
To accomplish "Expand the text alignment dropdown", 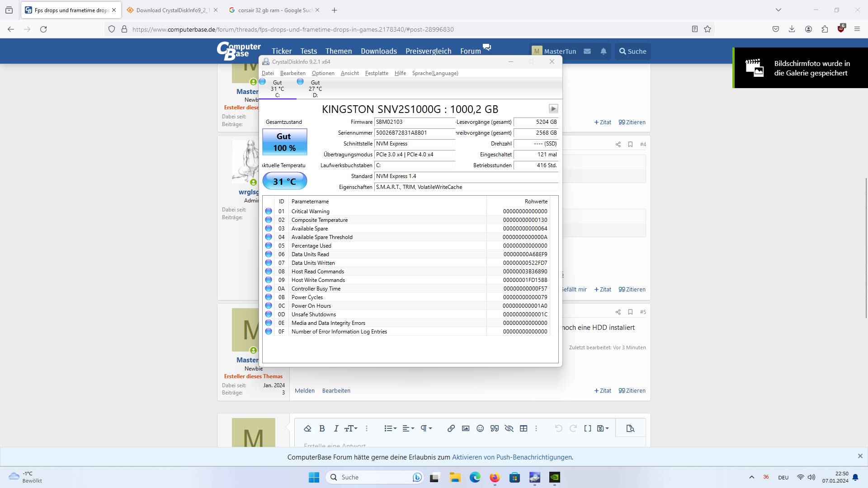I will pyautogui.click(x=408, y=428).
